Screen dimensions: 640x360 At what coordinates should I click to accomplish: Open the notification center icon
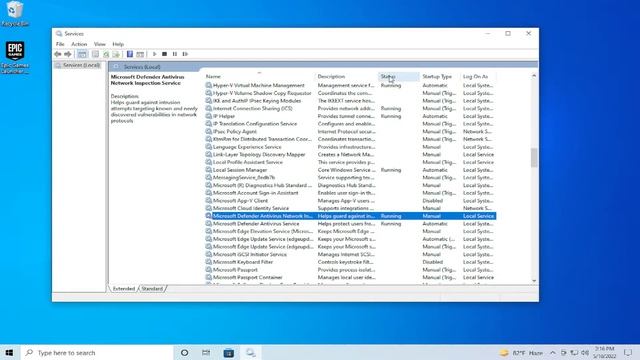pyautogui.click(x=628, y=353)
